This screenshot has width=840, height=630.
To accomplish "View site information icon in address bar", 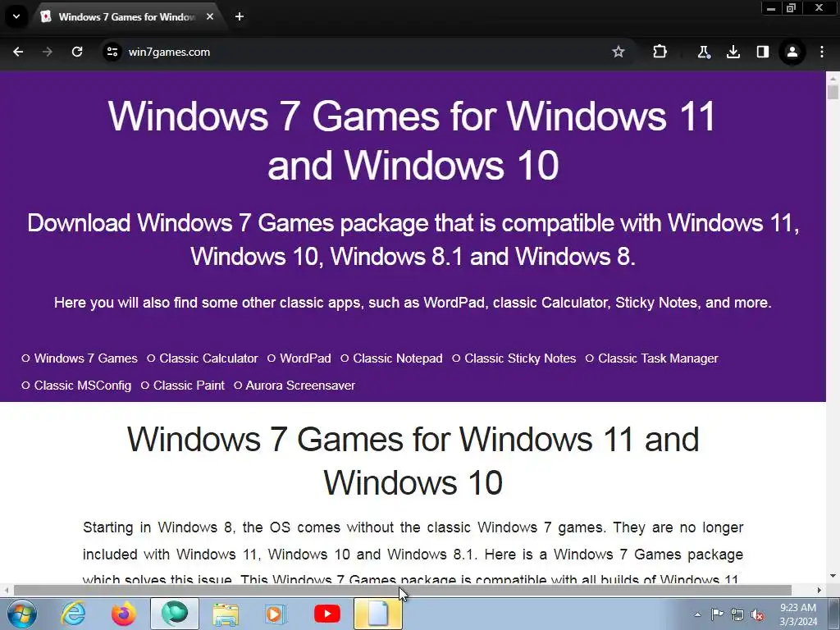I will (112, 52).
